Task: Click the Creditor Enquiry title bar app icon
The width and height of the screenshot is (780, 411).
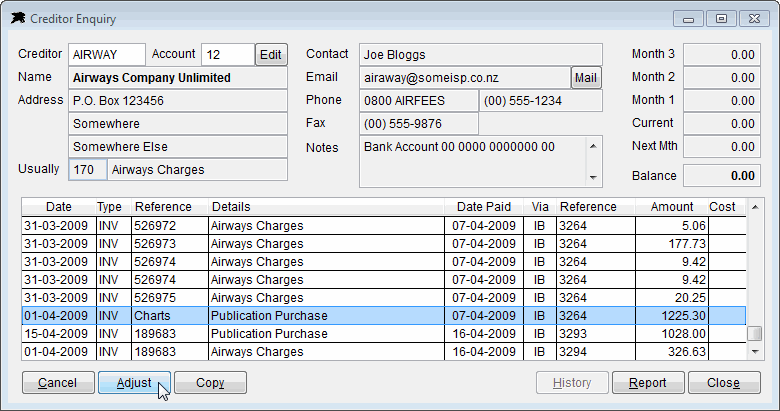Action: (18, 18)
